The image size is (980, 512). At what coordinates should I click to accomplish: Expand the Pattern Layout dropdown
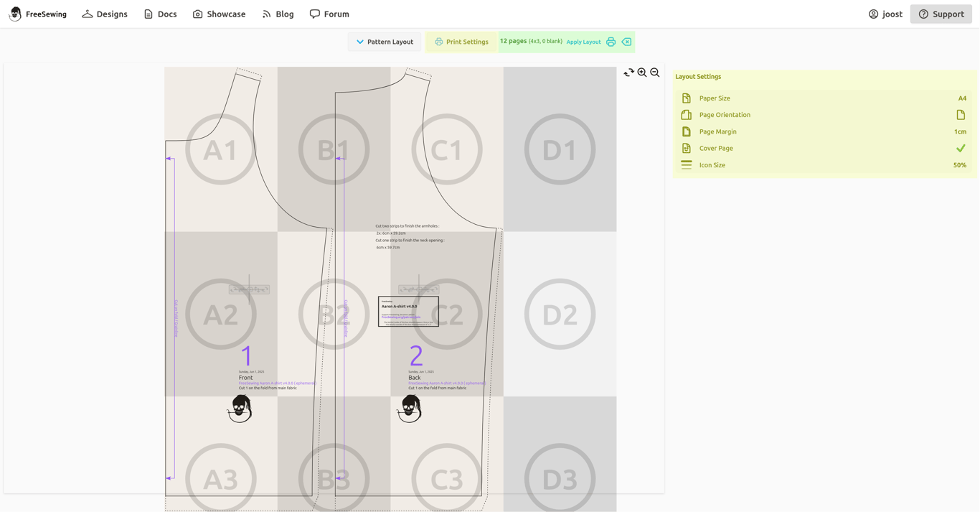point(385,42)
